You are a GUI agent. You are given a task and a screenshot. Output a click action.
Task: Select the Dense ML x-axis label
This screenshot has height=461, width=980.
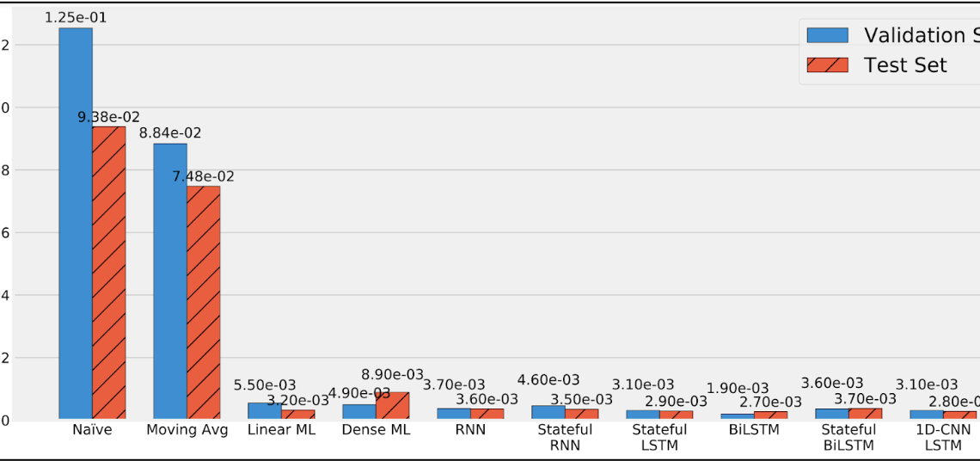pyautogui.click(x=376, y=429)
